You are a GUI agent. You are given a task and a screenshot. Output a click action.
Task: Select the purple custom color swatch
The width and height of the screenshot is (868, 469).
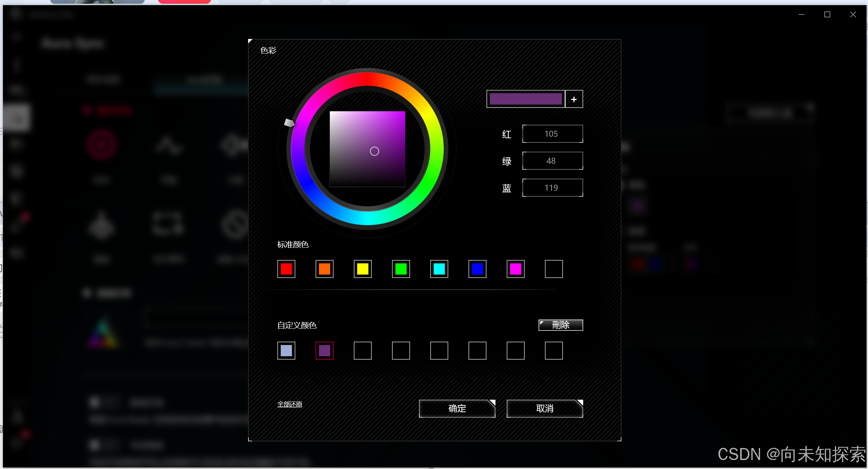325,351
